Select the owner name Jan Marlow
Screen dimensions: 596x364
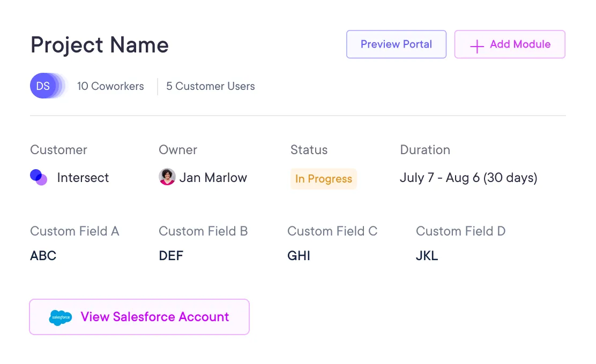pos(213,178)
